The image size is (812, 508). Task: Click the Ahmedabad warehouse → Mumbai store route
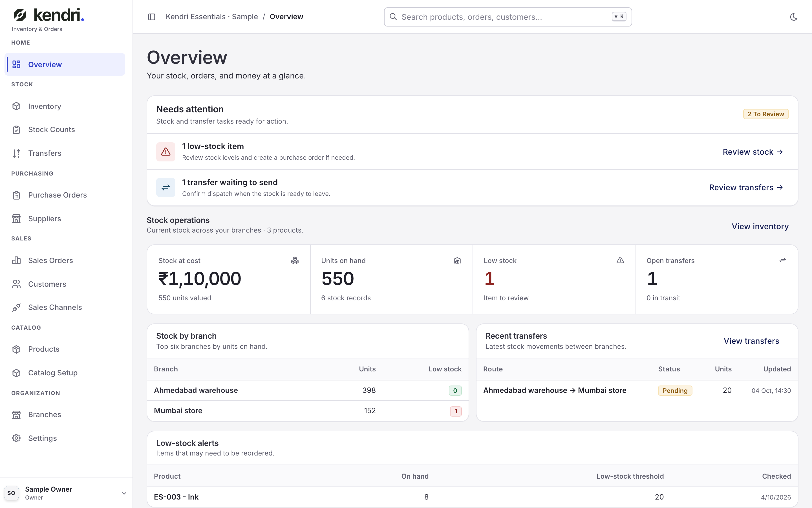(x=555, y=390)
